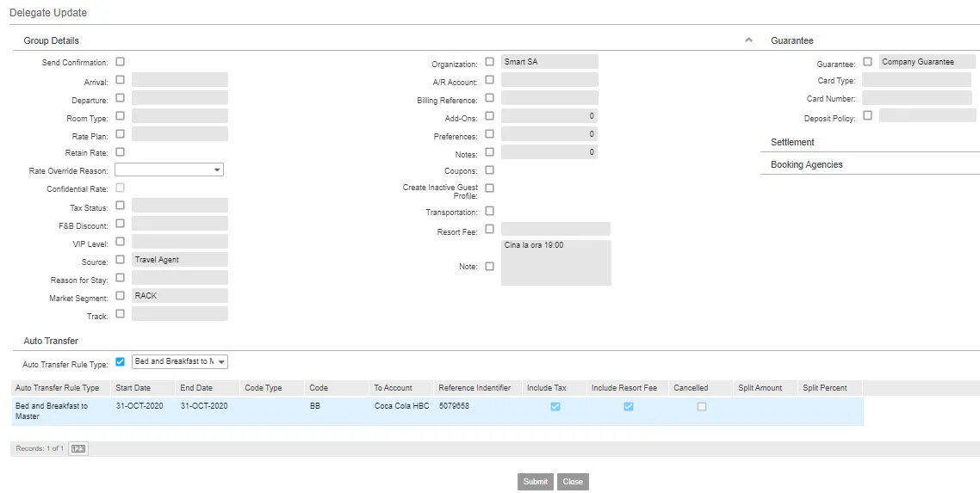Check the F&B Discount checkbox
Viewport: 980px width, 493px height.
(x=120, y=224)
